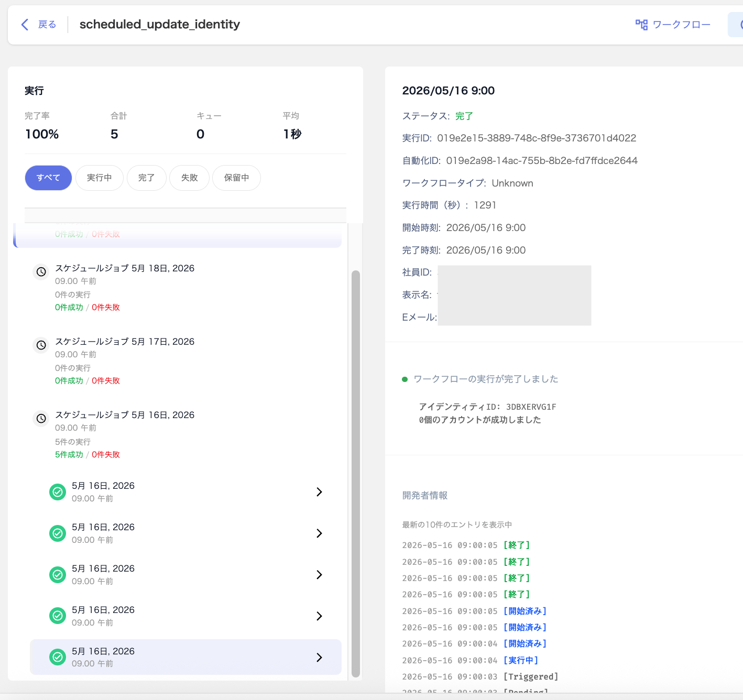Image resolution: width=743 pixels, height=700 pixels.
Task: Click clock icon of 5月 16日 scheduled job
Action: 41,419
